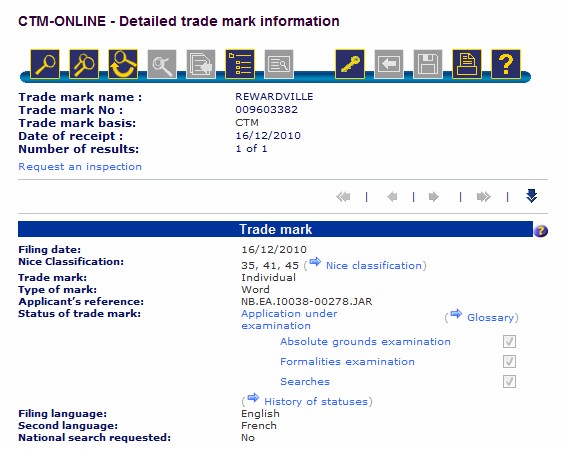Open the double magnifier advanced search icon
Image resolution: width=565 pixels, height=449 pixels.
(84, 64)
